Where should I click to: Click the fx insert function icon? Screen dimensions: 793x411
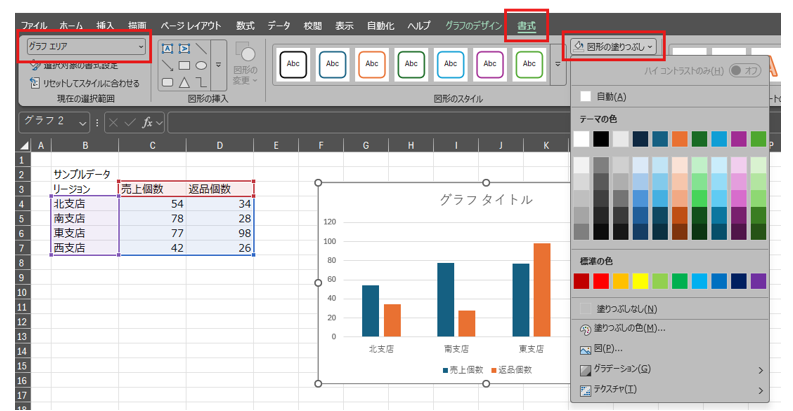(x=147, y=122)
